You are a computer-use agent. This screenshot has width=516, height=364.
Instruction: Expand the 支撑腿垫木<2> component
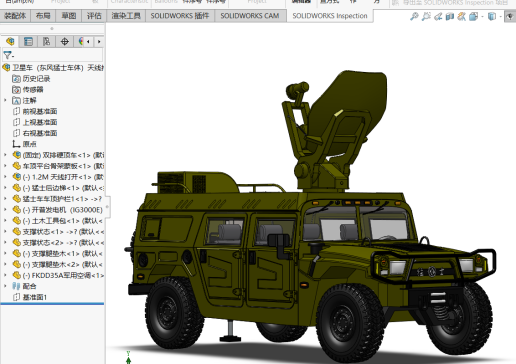click(5, 264)
